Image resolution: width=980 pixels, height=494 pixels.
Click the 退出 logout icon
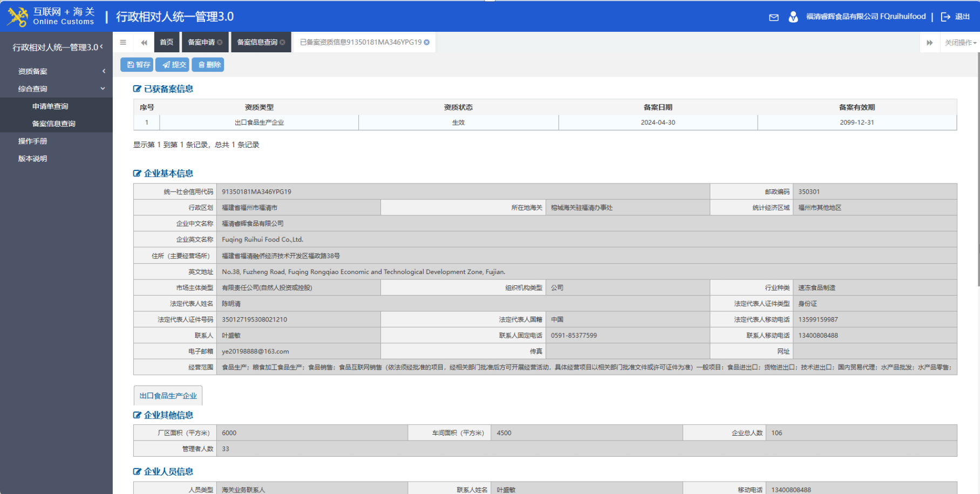click(x=945, y=17)
